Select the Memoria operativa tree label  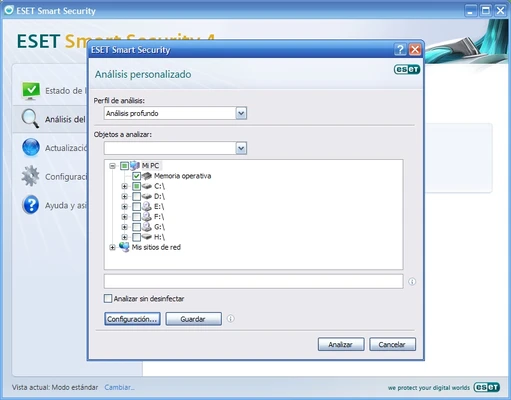click(x=182, y=176)
